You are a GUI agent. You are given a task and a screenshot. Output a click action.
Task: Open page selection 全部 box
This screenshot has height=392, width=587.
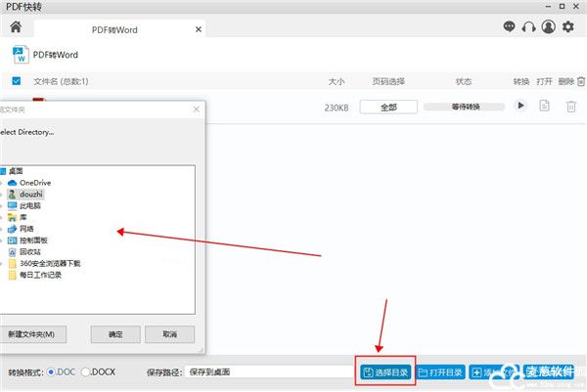click(x=388, y=107)
